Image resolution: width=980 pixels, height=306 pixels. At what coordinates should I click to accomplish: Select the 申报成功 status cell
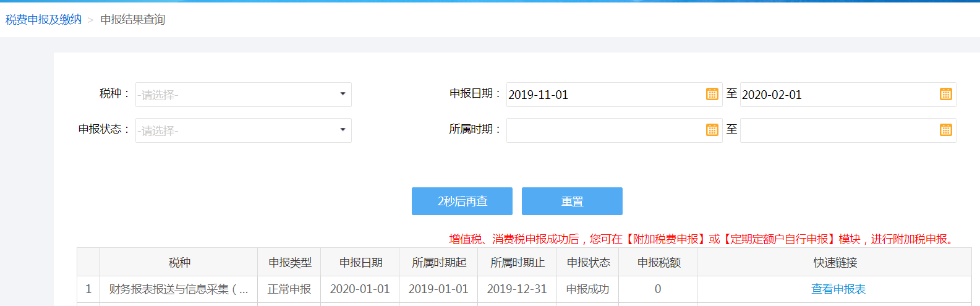[588, 289]
